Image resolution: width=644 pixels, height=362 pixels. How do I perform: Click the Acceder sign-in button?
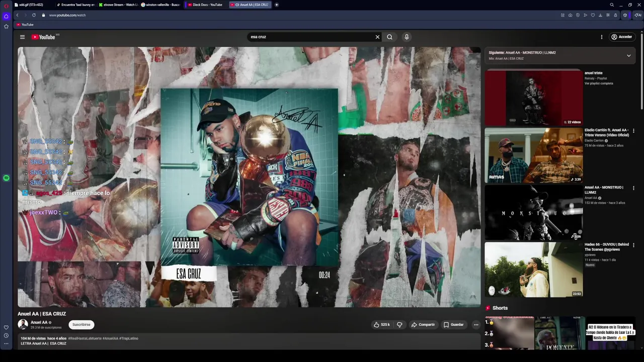coord(621,37)
